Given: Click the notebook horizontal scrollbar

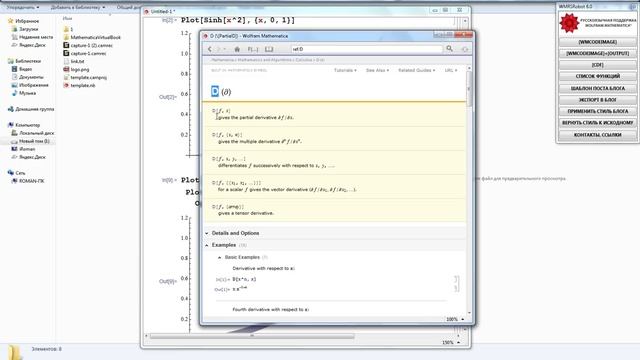Looking at the screenshot, I should [252, 336].
